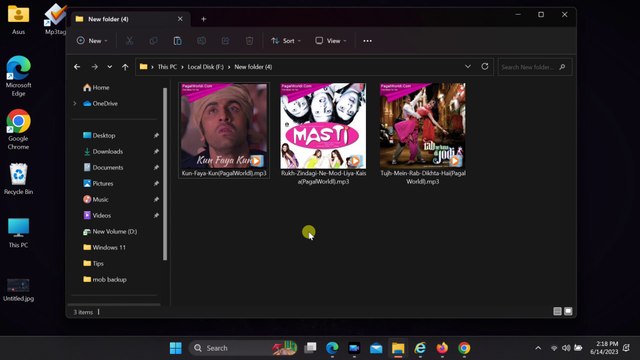This screenshot has width=640, height=360.
Task: Open the Sort dropdown menu
Action: pos(286,41)
